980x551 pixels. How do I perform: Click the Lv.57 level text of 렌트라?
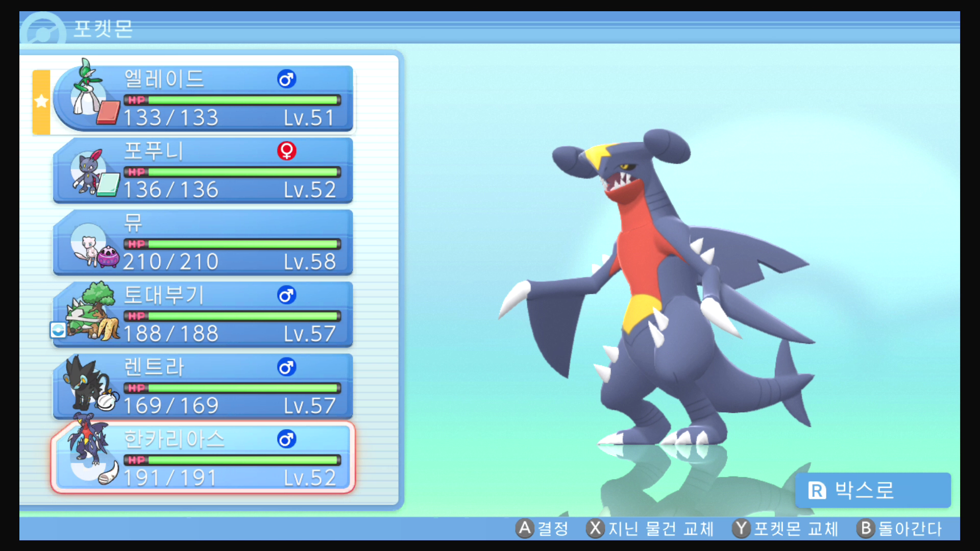click(310, 406)
